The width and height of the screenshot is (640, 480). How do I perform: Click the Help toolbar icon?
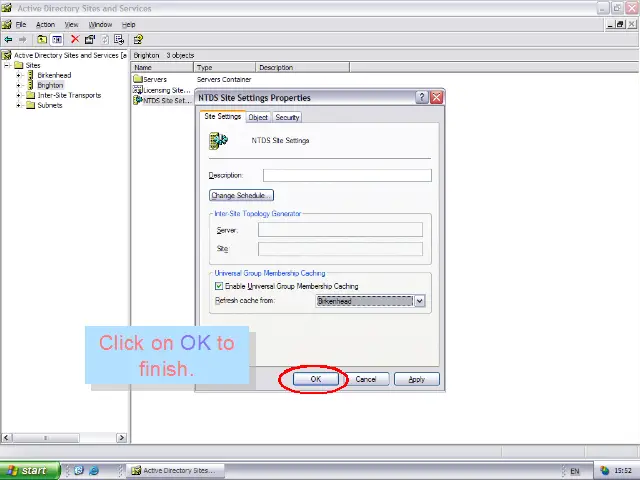pos(138,40)
